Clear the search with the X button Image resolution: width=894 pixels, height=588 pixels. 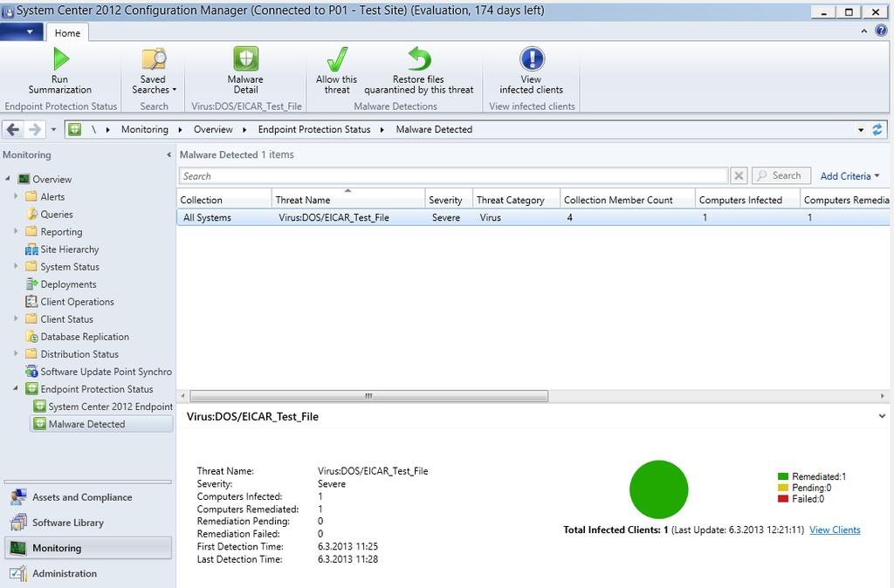pos(739,175)
